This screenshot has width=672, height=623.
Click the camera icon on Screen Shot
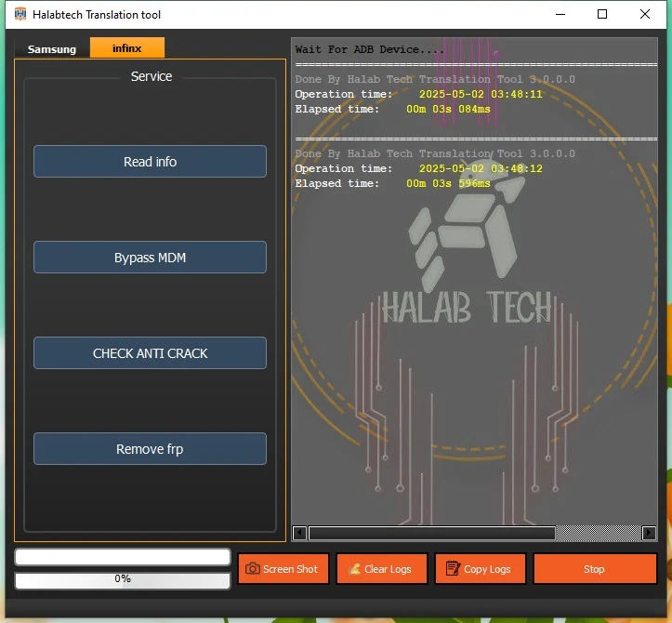pyautogui.click(x=253, y=568)
